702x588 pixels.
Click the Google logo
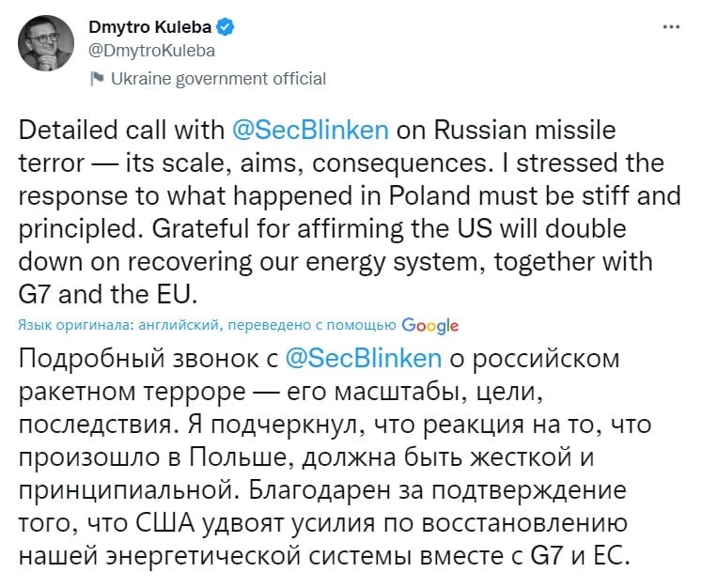430,326
